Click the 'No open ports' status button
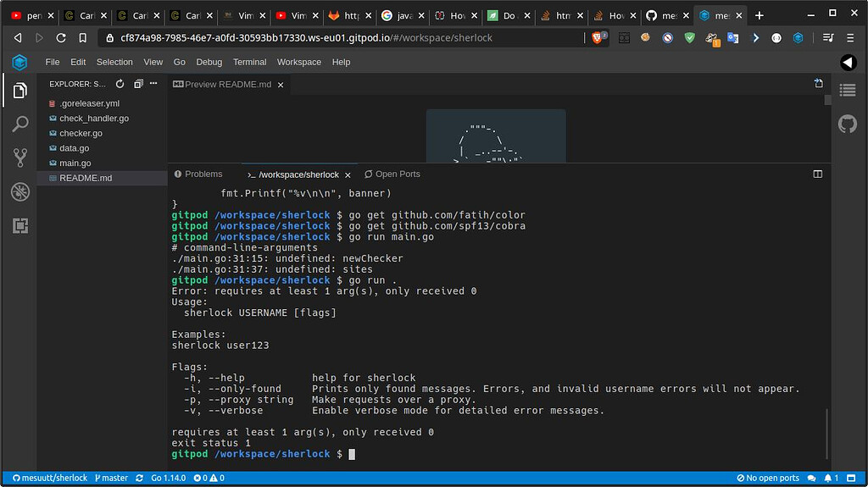 (767, 478)
